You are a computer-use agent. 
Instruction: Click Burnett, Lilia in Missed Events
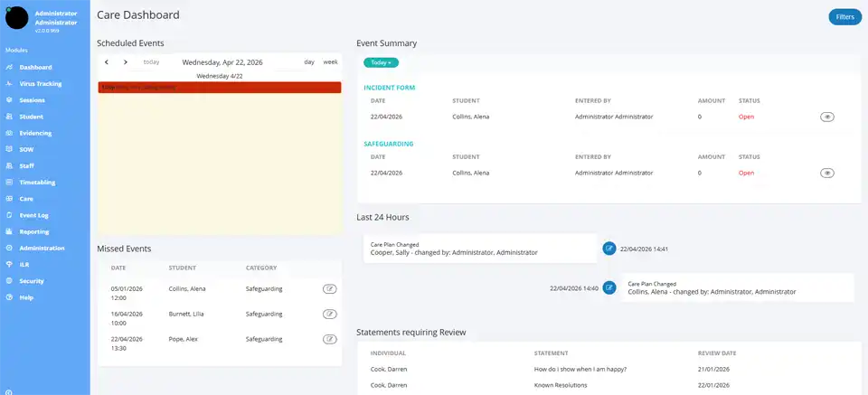pos(186,315)
